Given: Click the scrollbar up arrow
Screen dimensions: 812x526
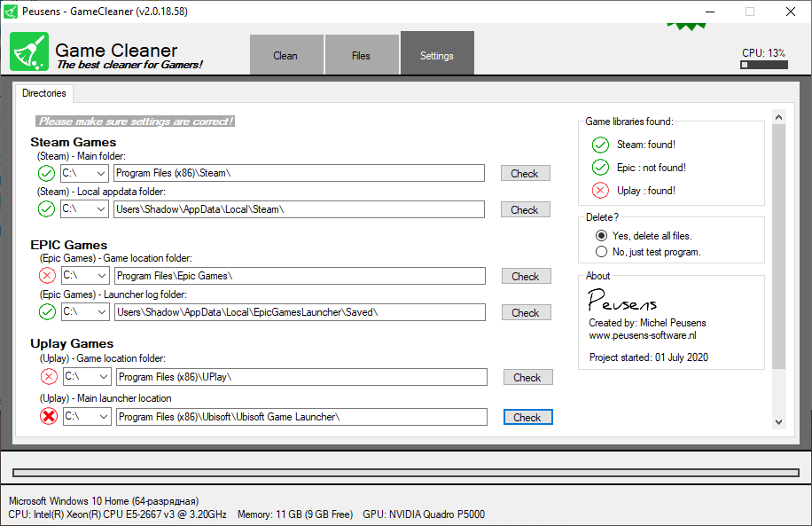Looking at the screenshot, I should (778, 117).
